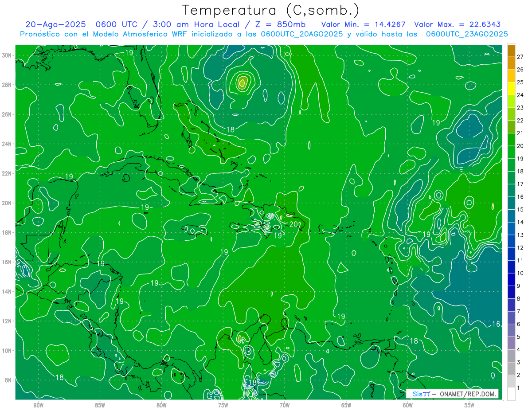Viewport: 532px width, 411px height.
Task: Click the "30N" latitude label
Action: [7, 55]
